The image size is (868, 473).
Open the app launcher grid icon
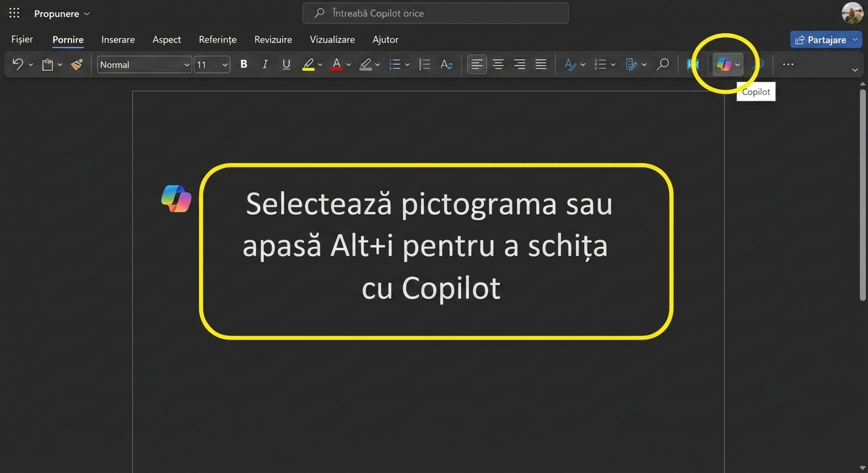click(x=14, y=13)
